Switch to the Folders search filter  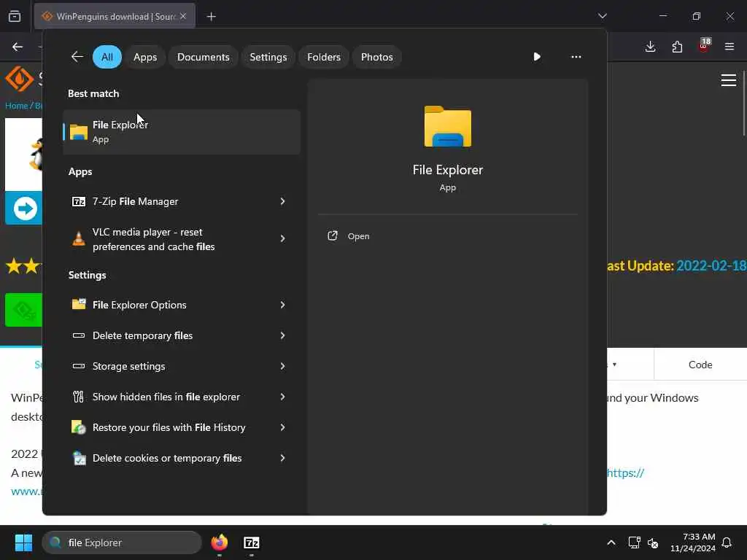tap(324, 57)
